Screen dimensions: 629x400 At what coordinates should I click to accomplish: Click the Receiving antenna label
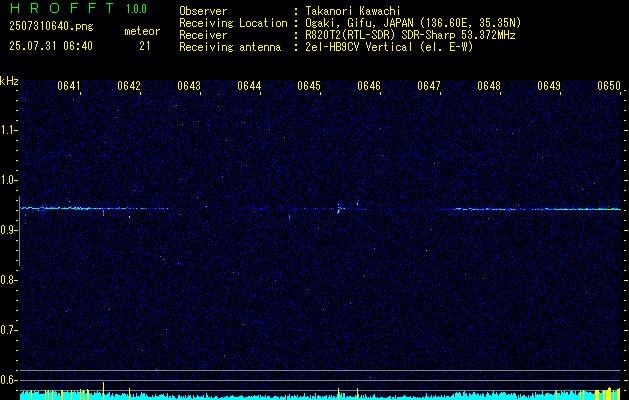(230, 47)
